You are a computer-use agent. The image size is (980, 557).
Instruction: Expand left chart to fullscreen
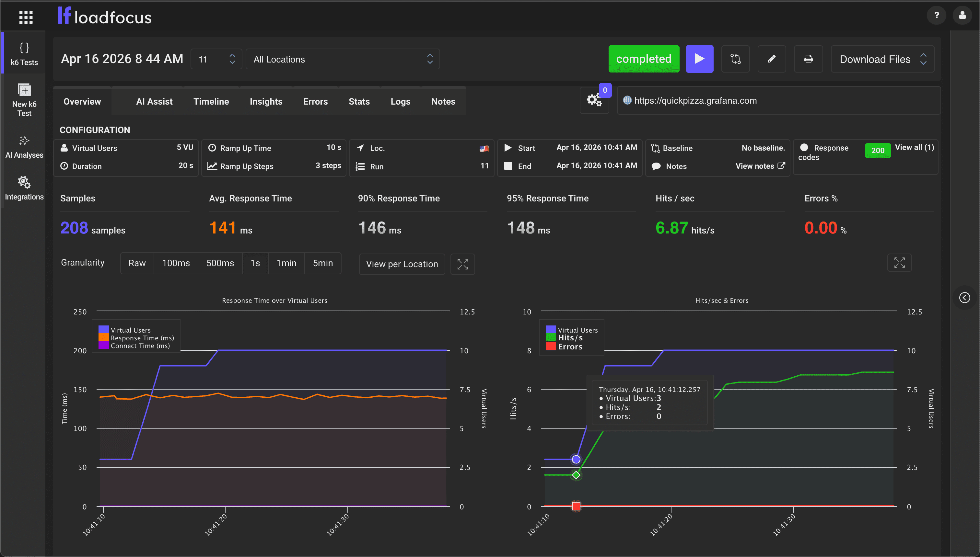point(462,264)
